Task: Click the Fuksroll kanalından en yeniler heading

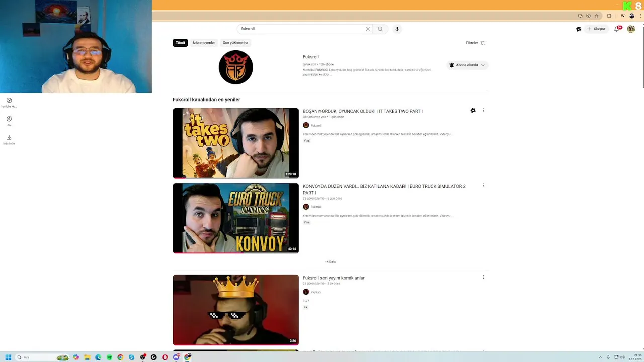Action: 206,100
